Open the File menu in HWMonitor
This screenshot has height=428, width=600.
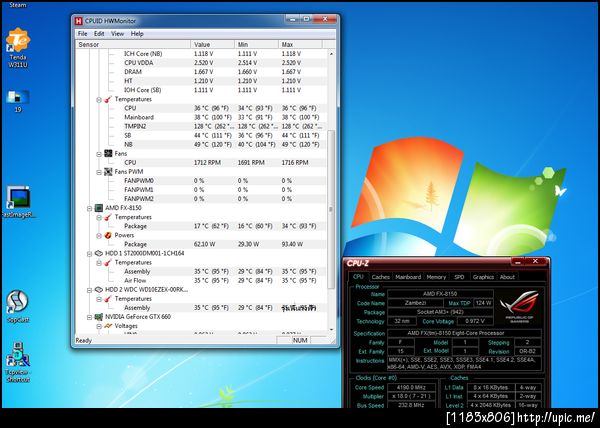coord(83,33)
